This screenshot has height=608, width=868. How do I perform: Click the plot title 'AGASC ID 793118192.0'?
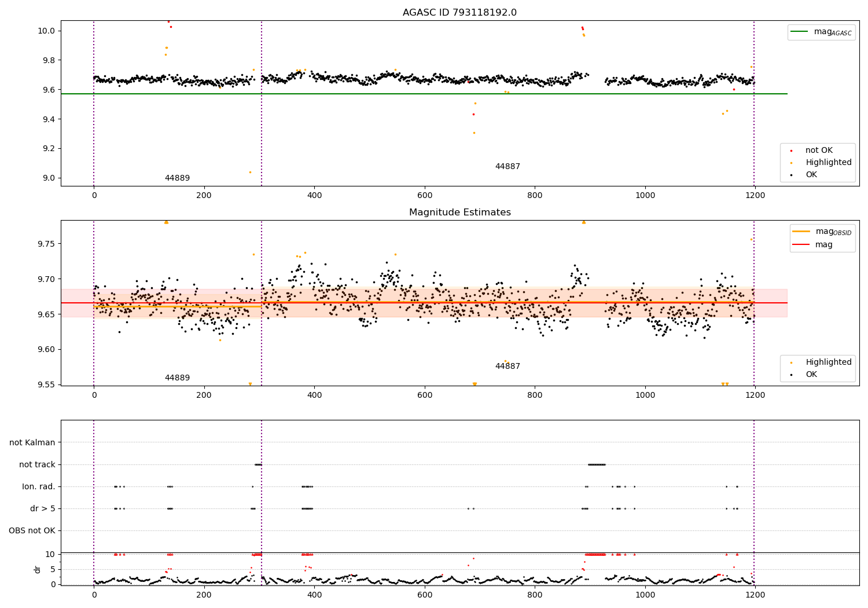point(459,13)
